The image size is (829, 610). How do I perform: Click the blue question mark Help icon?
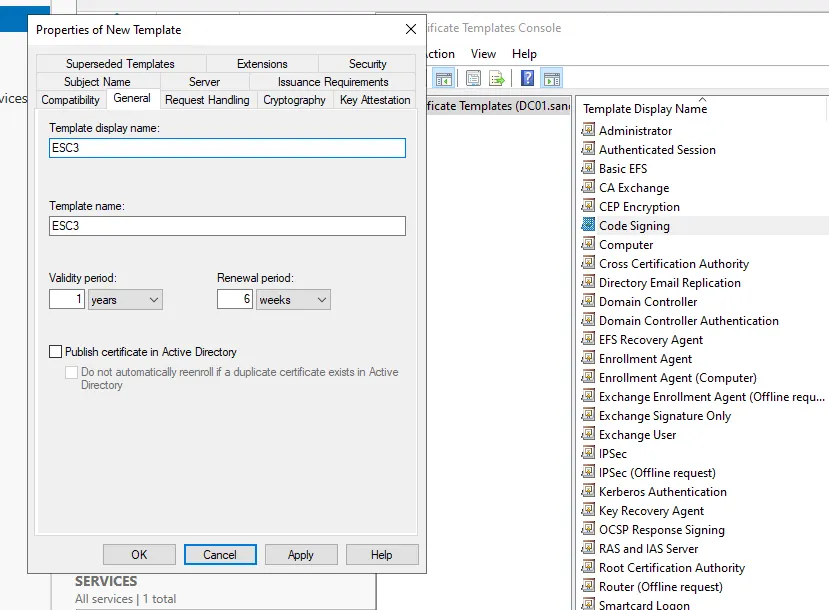(x=527, y=78)
